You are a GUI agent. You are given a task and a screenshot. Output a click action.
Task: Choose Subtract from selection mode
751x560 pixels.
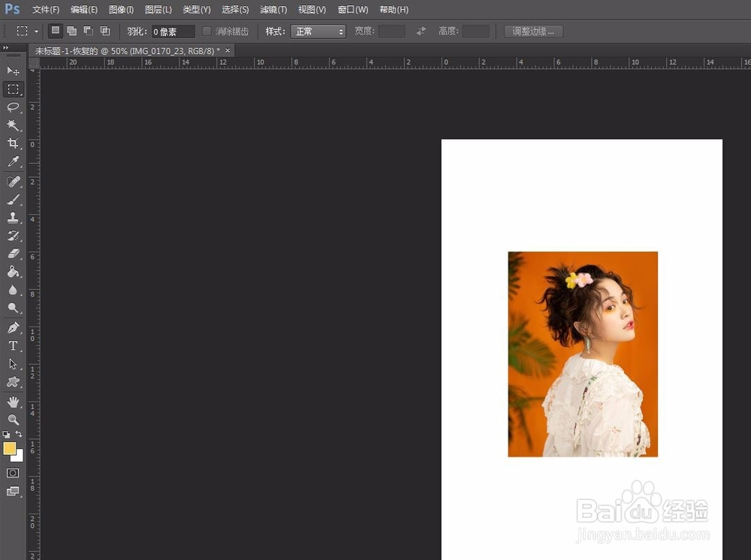pos(88,31)
